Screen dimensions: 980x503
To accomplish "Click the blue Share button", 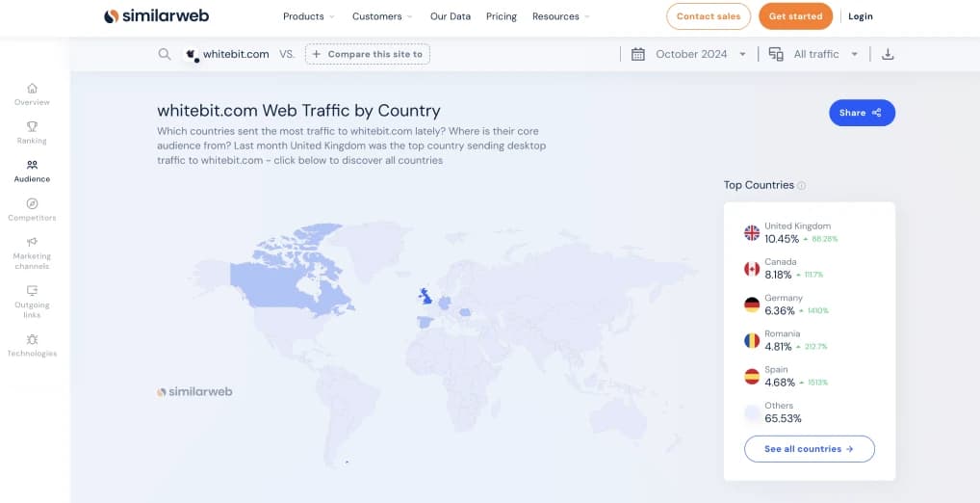I will [862, 113].
